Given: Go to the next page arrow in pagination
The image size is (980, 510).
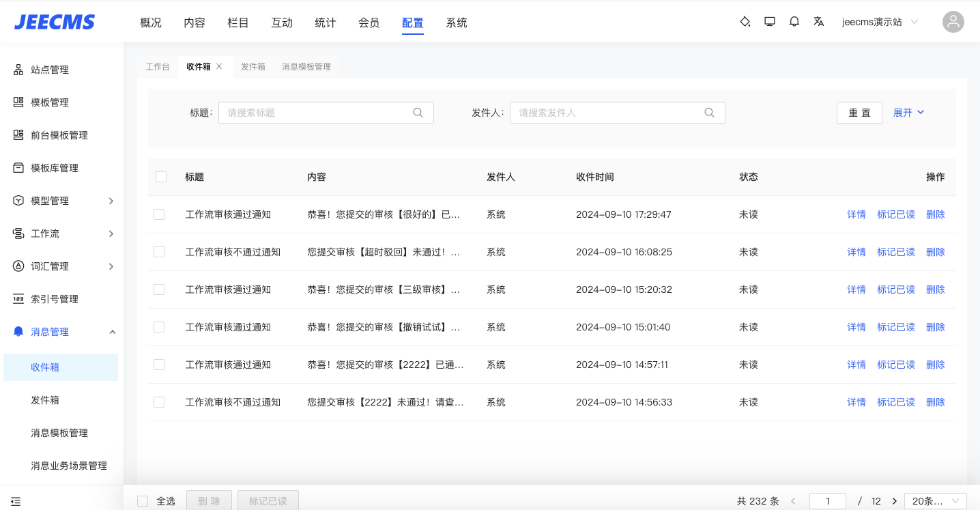Looking at the screenshot, I should (895, 501).
